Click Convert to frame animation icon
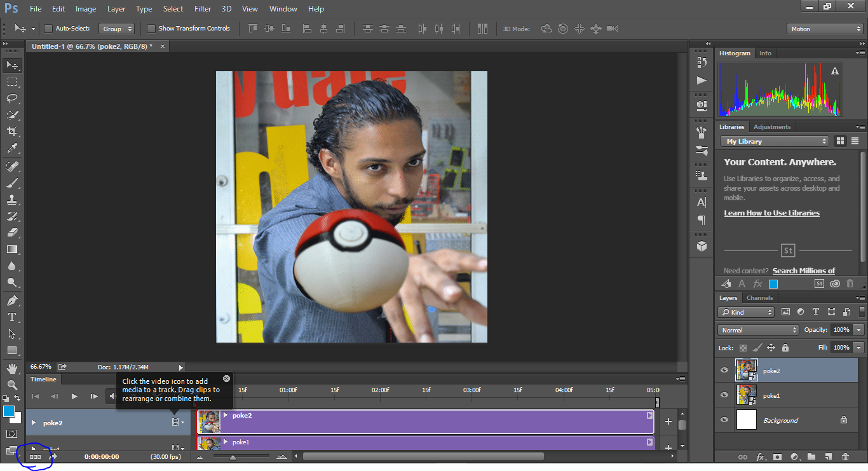The height and width of the screenshot is (471, 868). (x=36, y=456)
